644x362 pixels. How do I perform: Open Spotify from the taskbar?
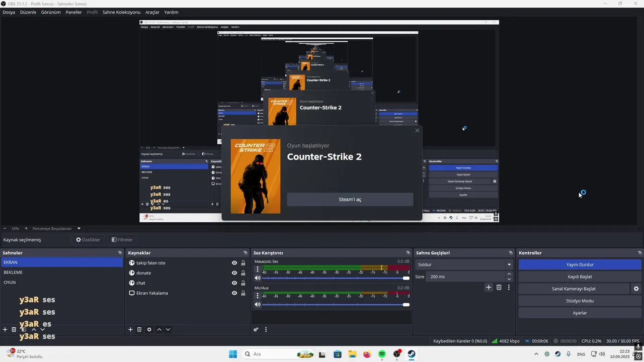pos(382,354)
